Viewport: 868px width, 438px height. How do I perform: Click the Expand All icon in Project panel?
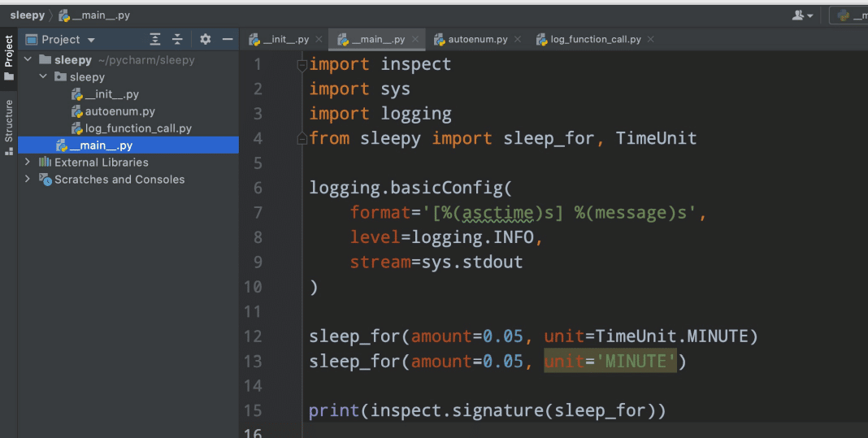point(155,39)
